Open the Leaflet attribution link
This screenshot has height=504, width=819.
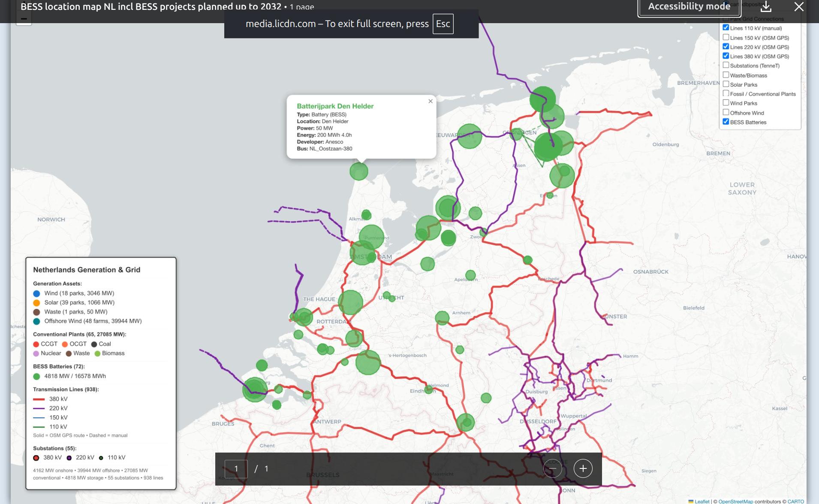702,501
